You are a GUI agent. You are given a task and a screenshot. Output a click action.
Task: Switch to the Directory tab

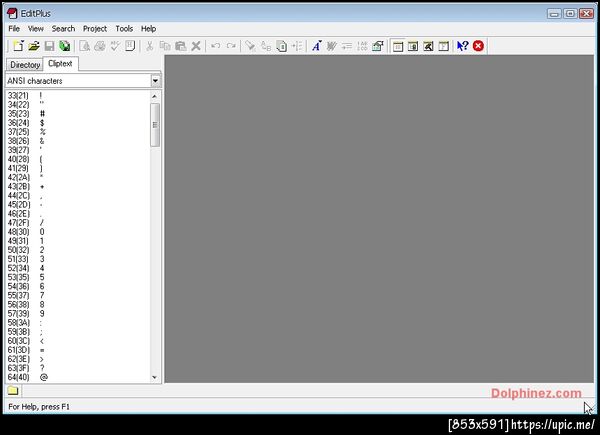click(x=25, y=65)
